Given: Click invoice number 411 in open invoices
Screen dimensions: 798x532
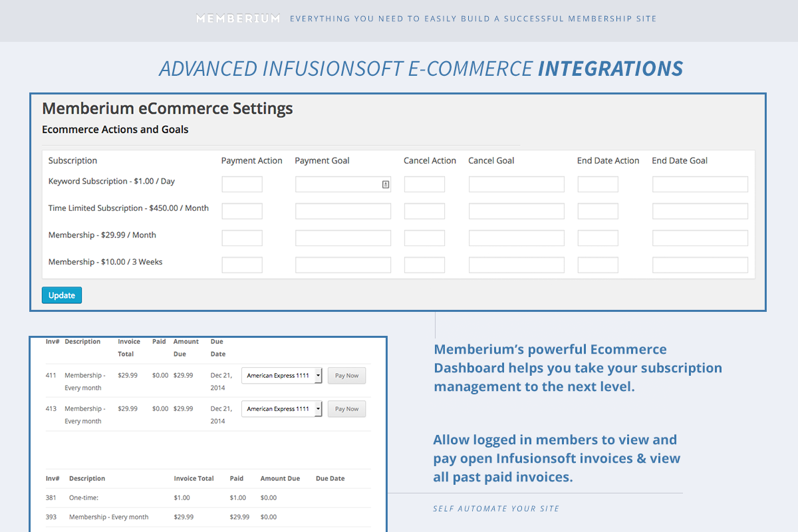Looking at the screenshot, I should pos(51,375).
